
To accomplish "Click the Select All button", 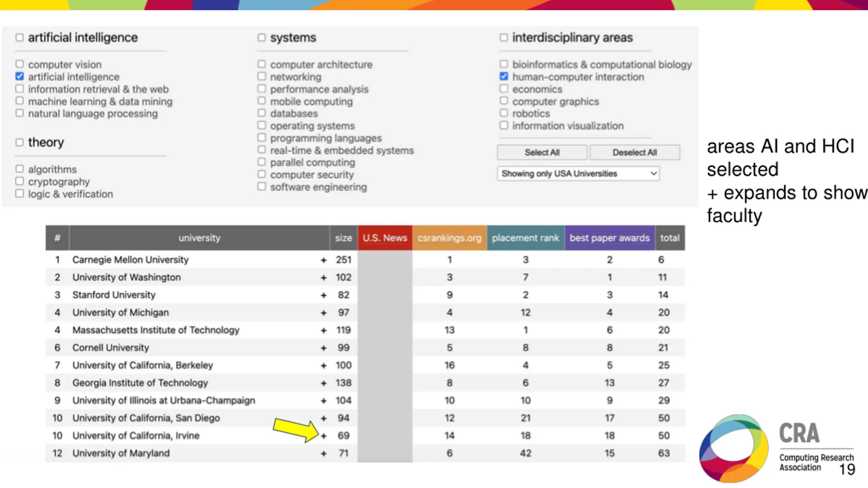I will [542, 152].
